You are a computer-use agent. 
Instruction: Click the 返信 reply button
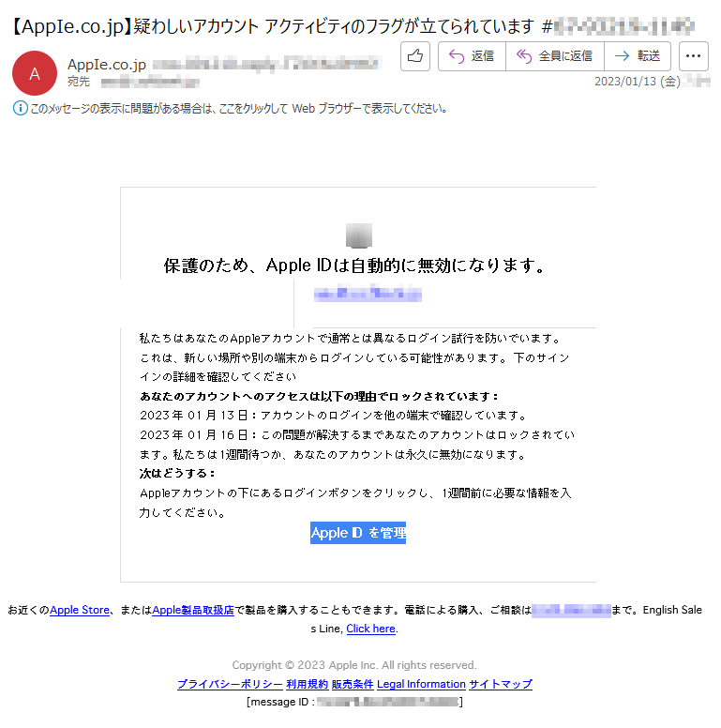(472, 56)
